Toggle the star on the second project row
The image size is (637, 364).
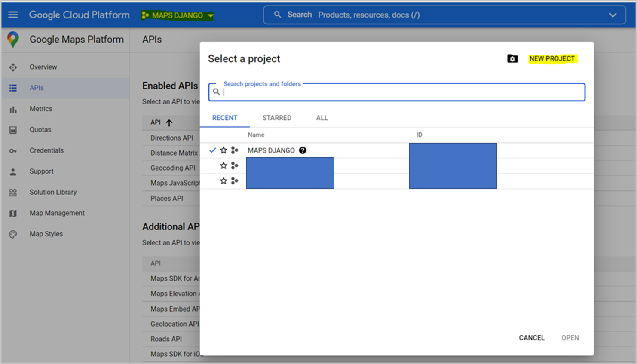tap(224, 165)
